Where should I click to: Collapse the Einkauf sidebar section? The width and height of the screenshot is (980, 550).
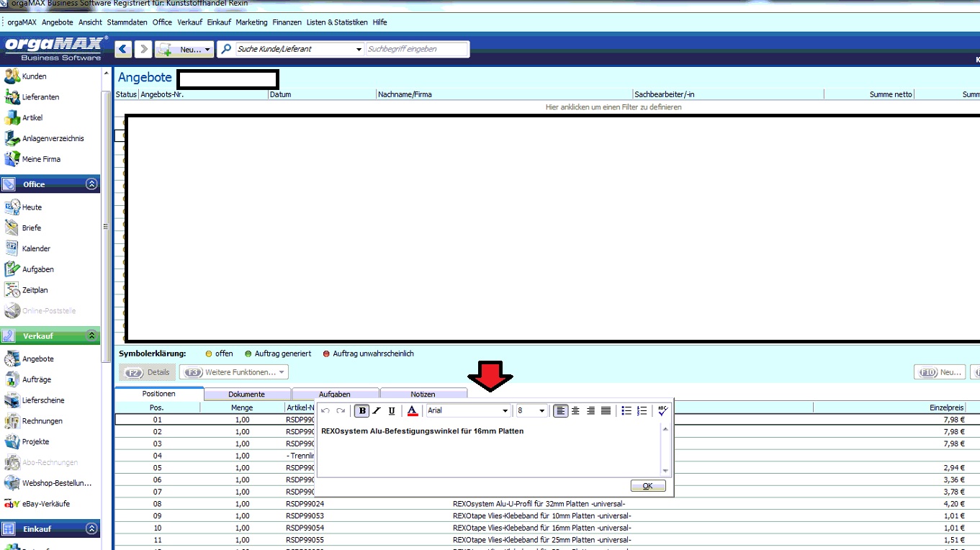click(91, 529)
